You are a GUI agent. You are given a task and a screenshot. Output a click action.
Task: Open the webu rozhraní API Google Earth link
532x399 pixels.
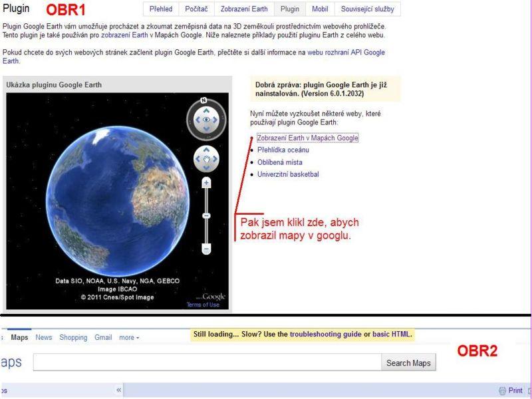coord(346,53)
